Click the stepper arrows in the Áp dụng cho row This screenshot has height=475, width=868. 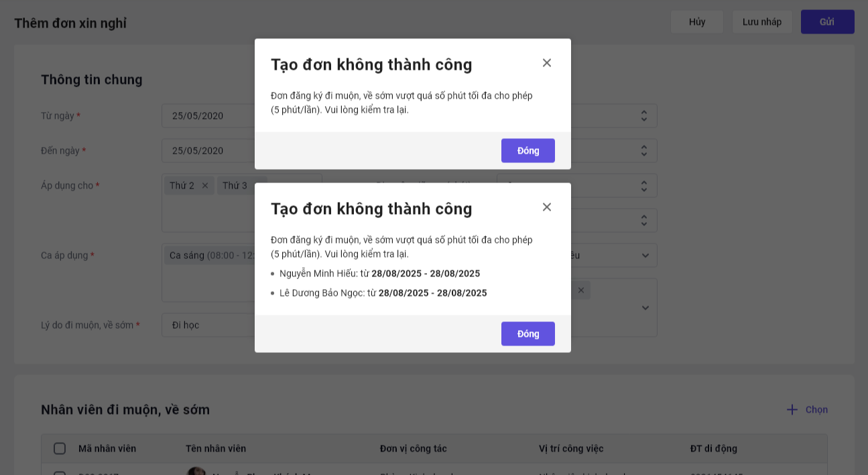644,186
